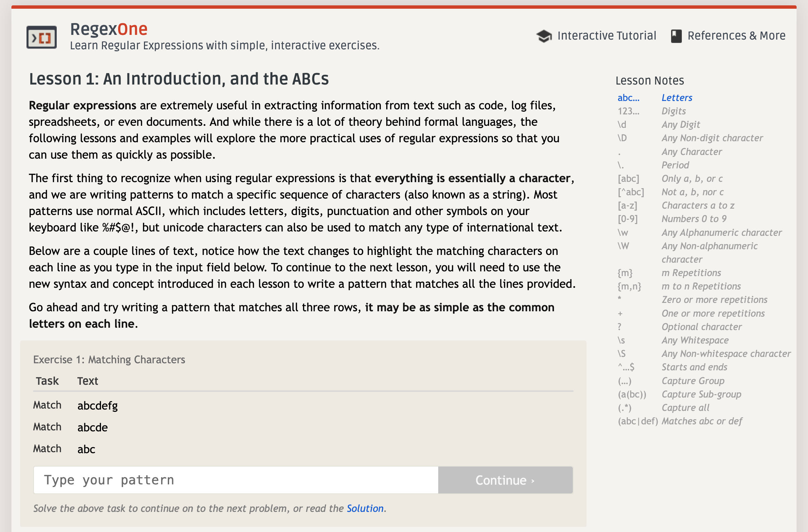Open the References & More menu
The height and width of the screenshot is (532, 808).
coord(736,36)
